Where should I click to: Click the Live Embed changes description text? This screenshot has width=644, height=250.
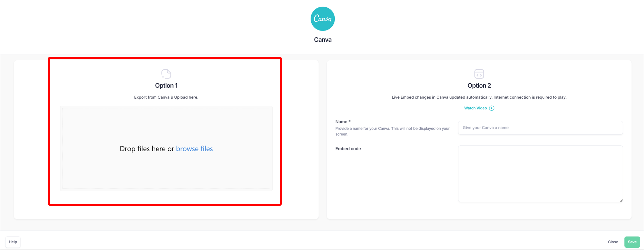click(479, 97)
